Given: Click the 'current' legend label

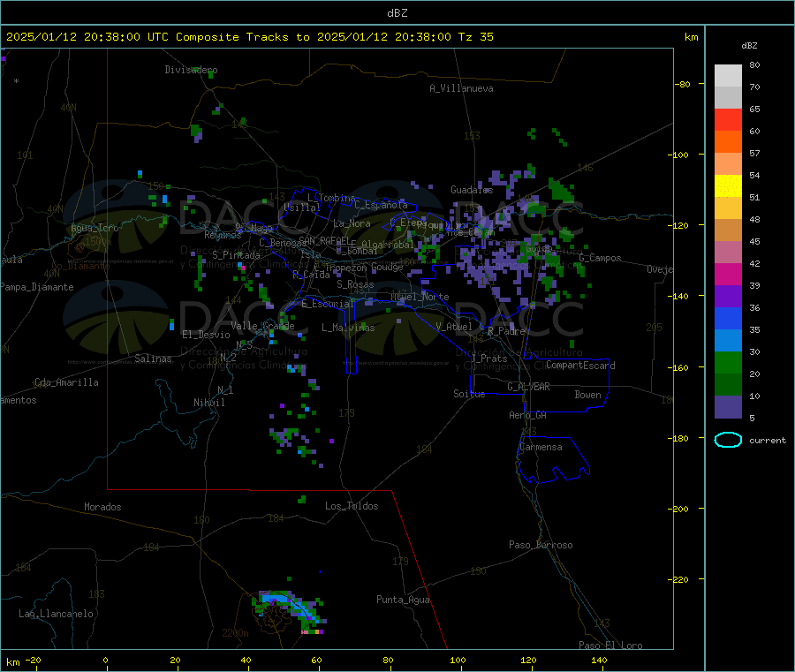Looking at the screenshot, I should [768, 441].
